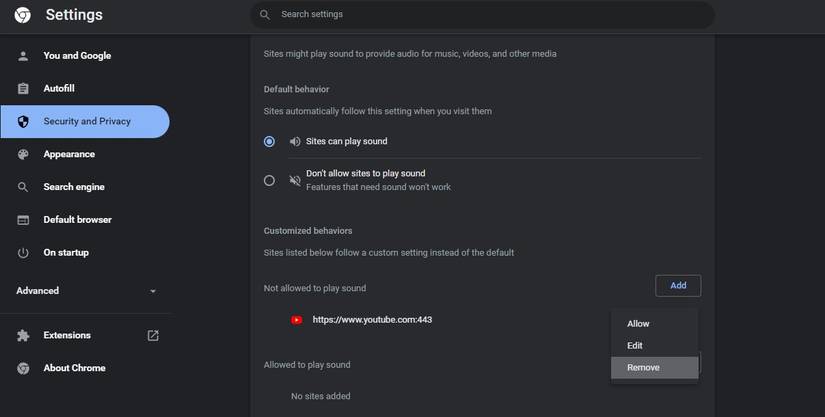
Task: Choose Allow from the context menu
Action: [x=638, y=324]
